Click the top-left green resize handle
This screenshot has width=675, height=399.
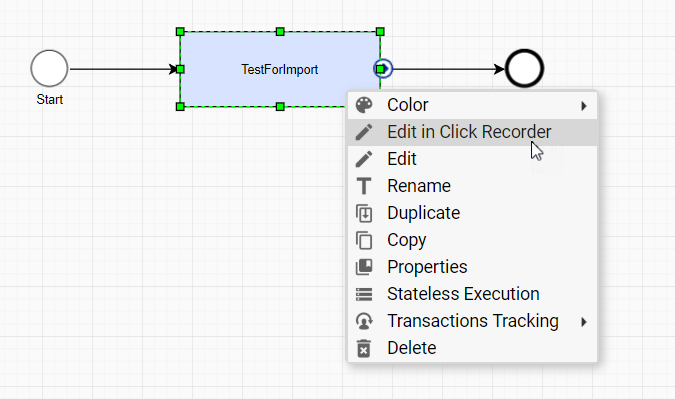point(180,32)
